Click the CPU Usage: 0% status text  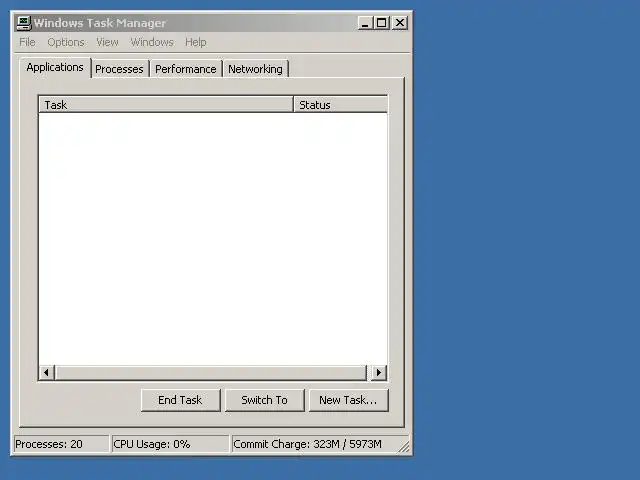[x=152, y=444]
